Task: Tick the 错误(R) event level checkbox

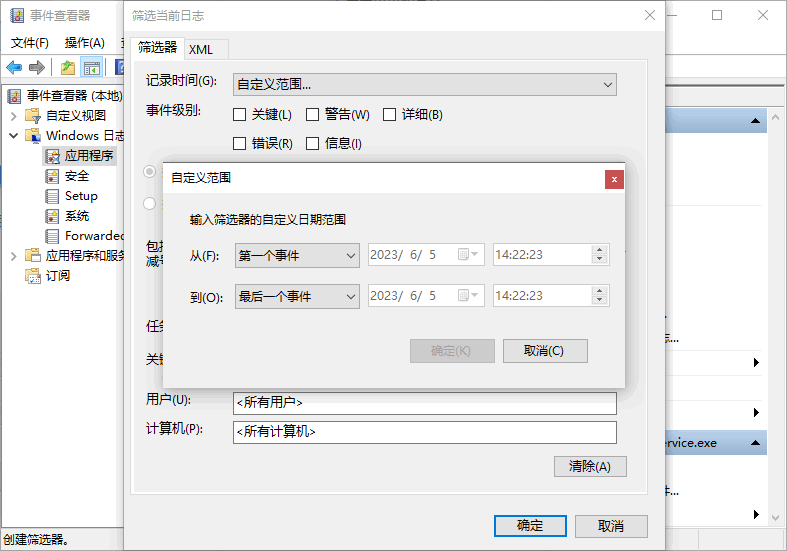Action: coord(240,144)
